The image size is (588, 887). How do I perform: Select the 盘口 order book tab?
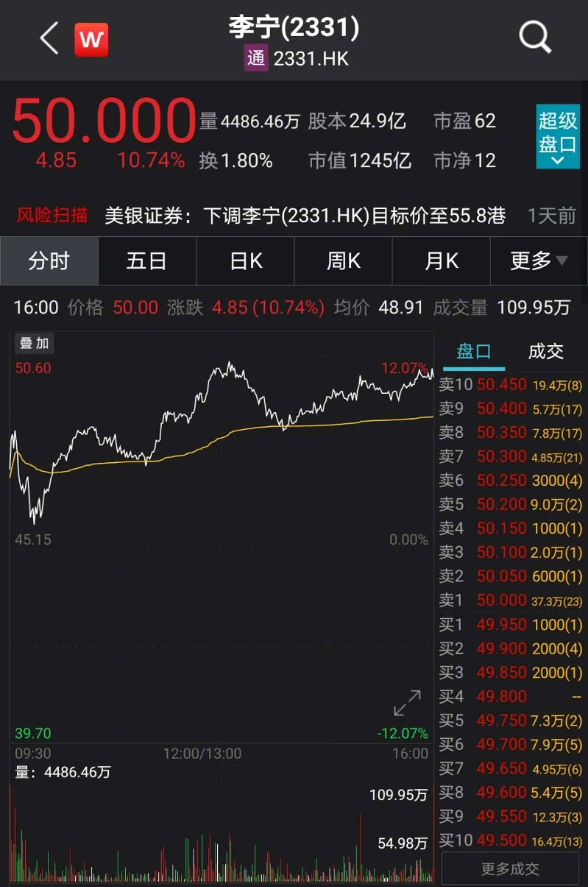click(474, 351)
